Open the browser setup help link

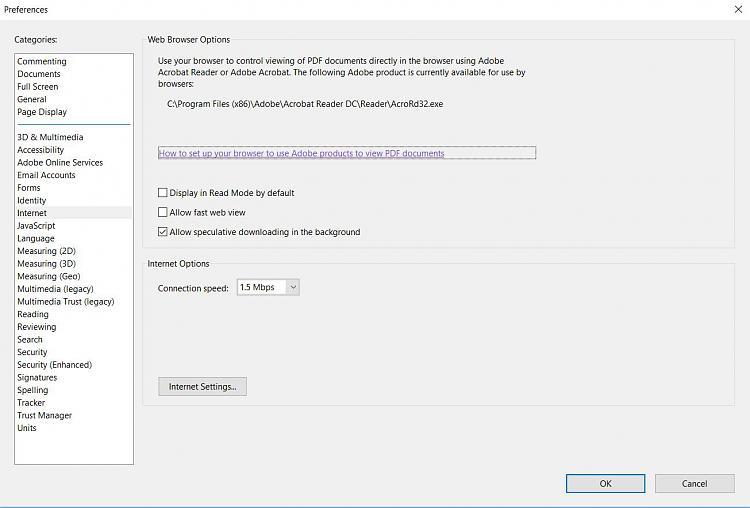point(301,154)
